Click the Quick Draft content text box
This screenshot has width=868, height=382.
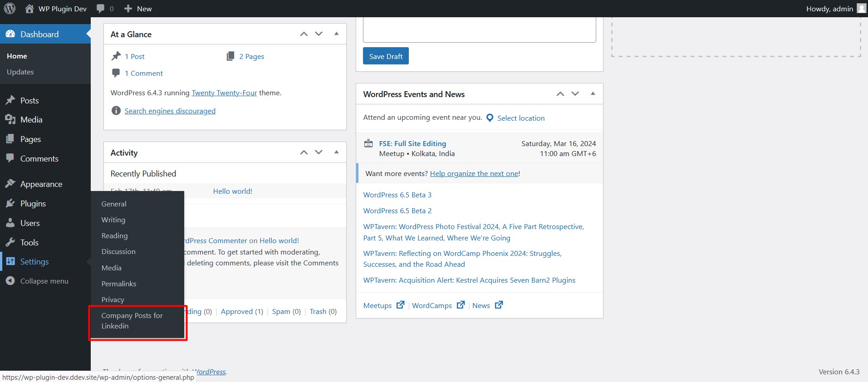pyautogui.click(x=479, y=29)
